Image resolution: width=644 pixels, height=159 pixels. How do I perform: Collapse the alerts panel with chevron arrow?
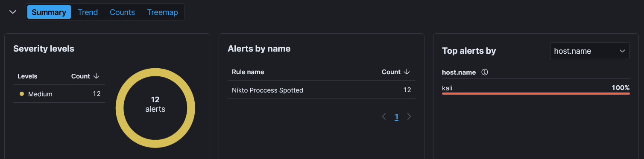pyautogui.click(x=13, y=12)
